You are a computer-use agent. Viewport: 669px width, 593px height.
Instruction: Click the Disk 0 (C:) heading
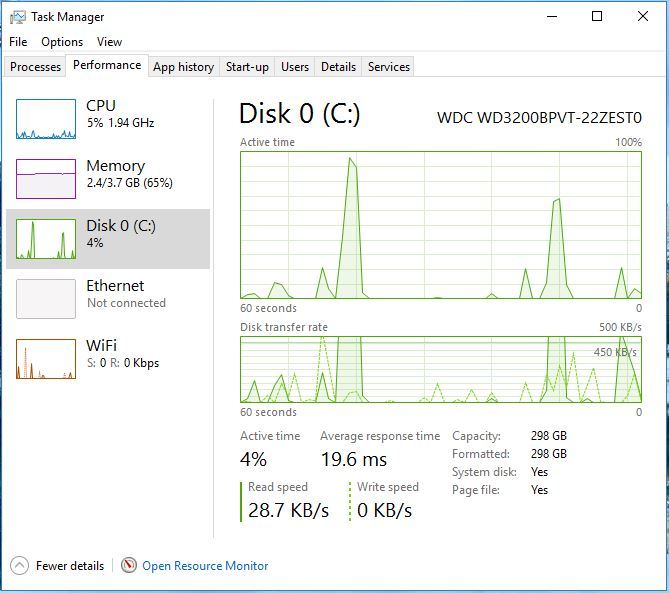pyautogui.click(x=300, y=114)
